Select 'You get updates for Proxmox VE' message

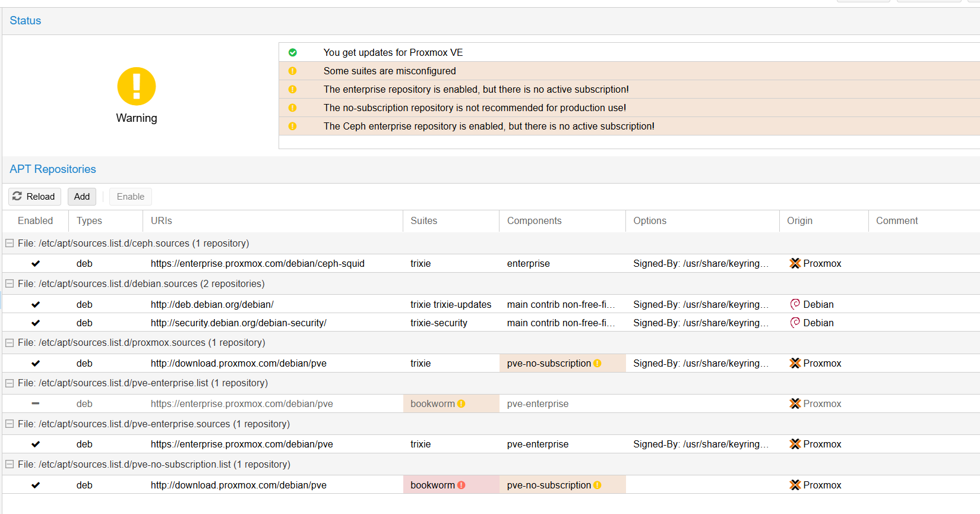[x=393, y=52]
